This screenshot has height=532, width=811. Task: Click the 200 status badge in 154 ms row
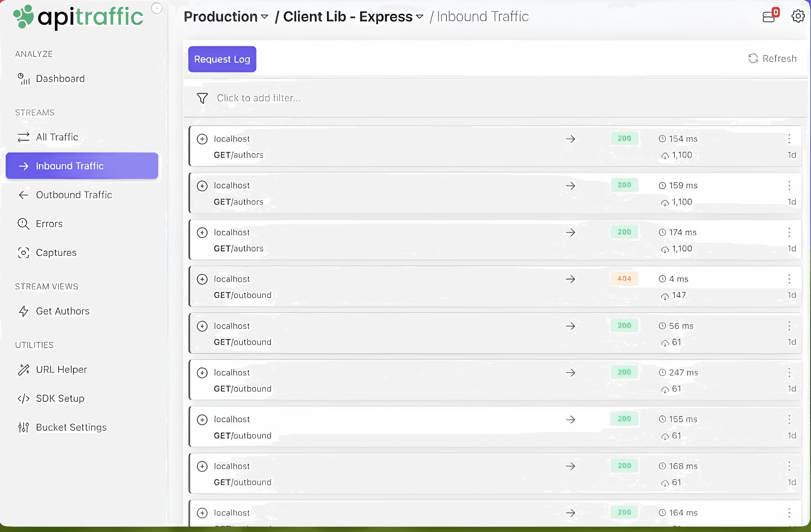pyautogui.click(x=624, y=139)
